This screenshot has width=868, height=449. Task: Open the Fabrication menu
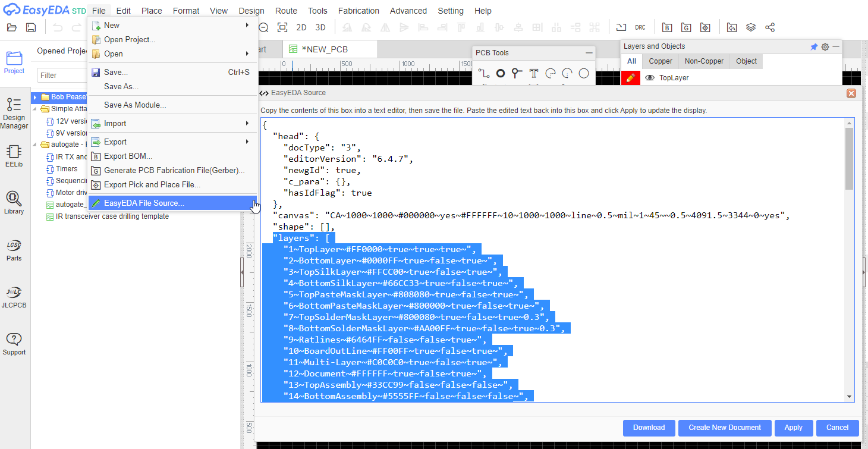click(x=358, y=11)
